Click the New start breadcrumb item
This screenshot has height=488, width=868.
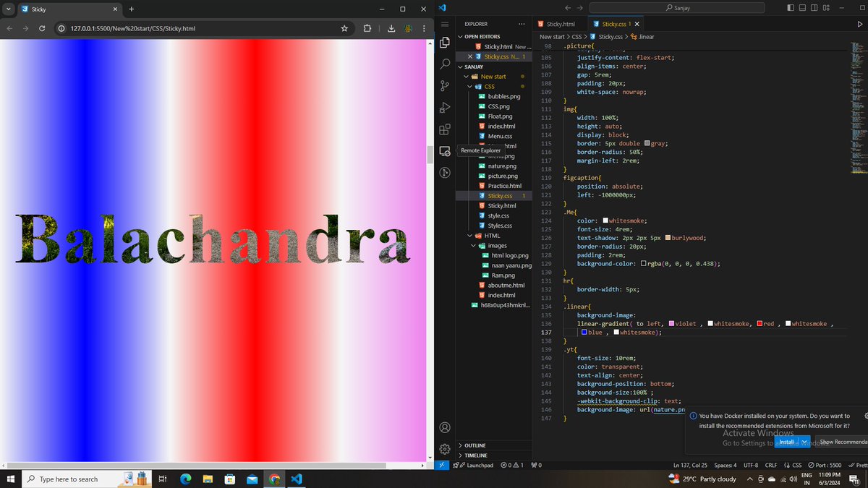(x=552, y=36)
